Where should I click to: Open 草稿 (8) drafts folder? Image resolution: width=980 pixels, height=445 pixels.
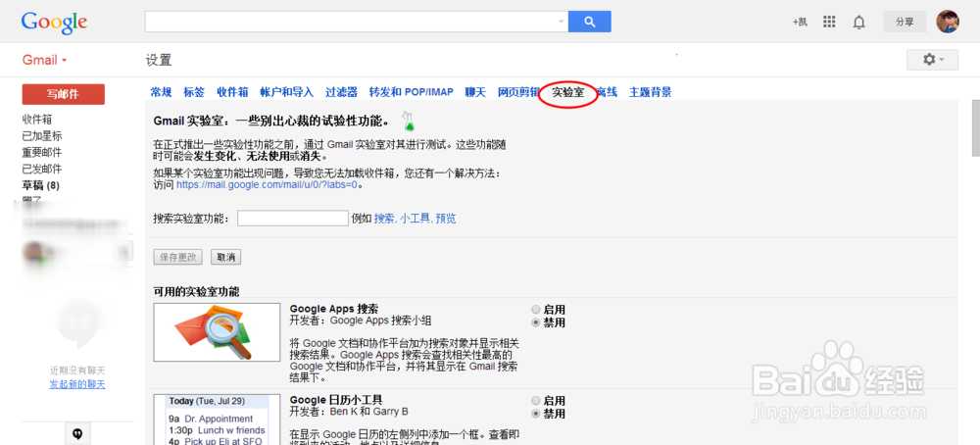tap(40, 185)
